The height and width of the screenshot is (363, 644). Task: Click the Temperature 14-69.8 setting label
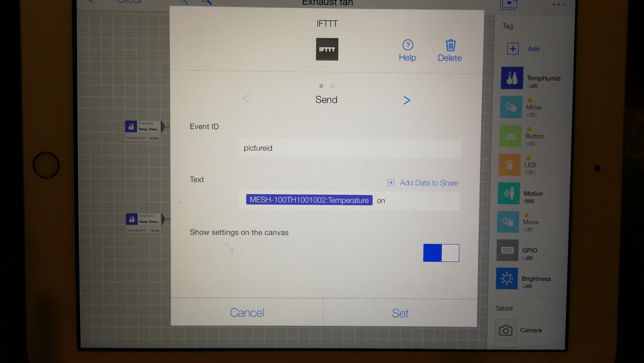[143, 138]
